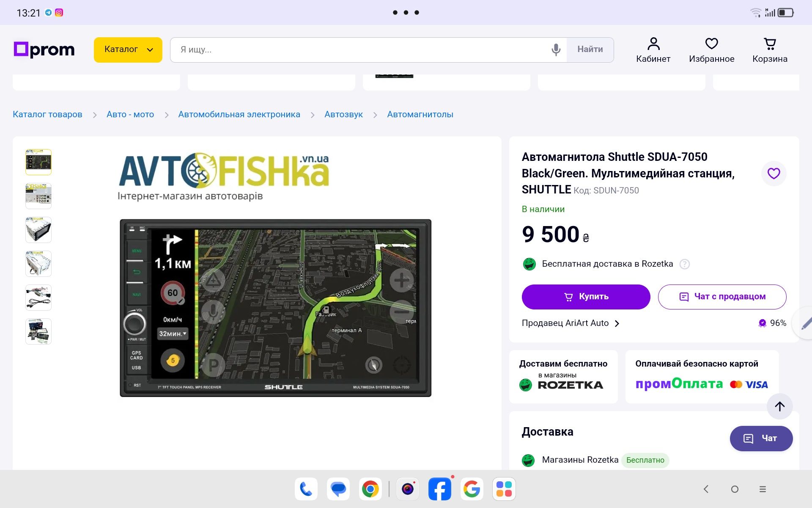
Task: Open the Instagram notification icon in status bar
Action: pyautogui.click(x=59, y=13)
